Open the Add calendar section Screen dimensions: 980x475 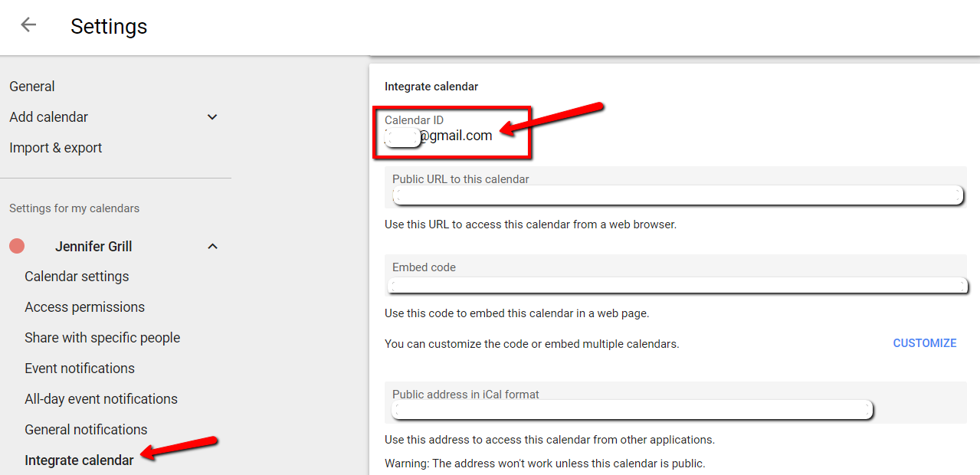click(x=49, y=117)
